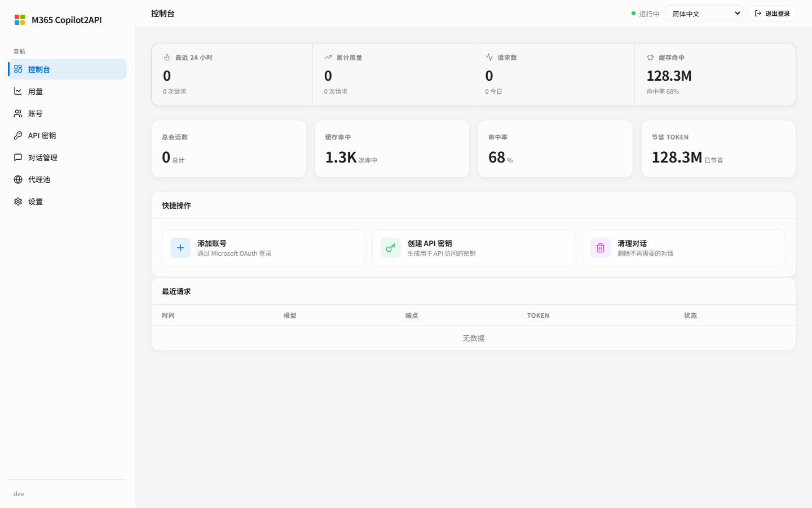Click the 命中率 68% text under 128.3M
This screenshot has width=812, height=508.
tap(663, 91)
